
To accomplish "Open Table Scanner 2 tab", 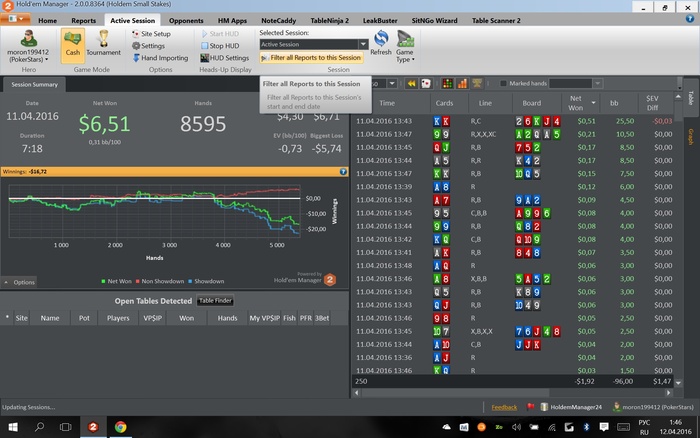I will (x=496, y=21).
